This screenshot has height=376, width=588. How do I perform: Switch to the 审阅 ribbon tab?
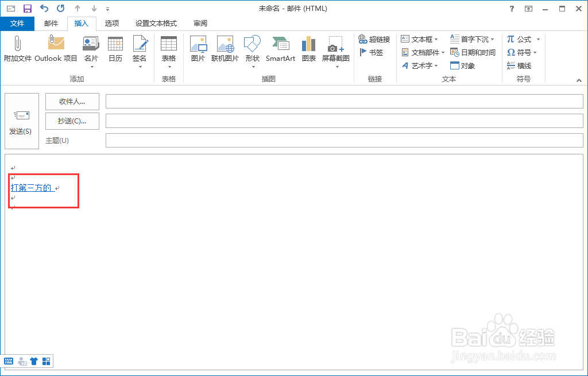[199, 24]
